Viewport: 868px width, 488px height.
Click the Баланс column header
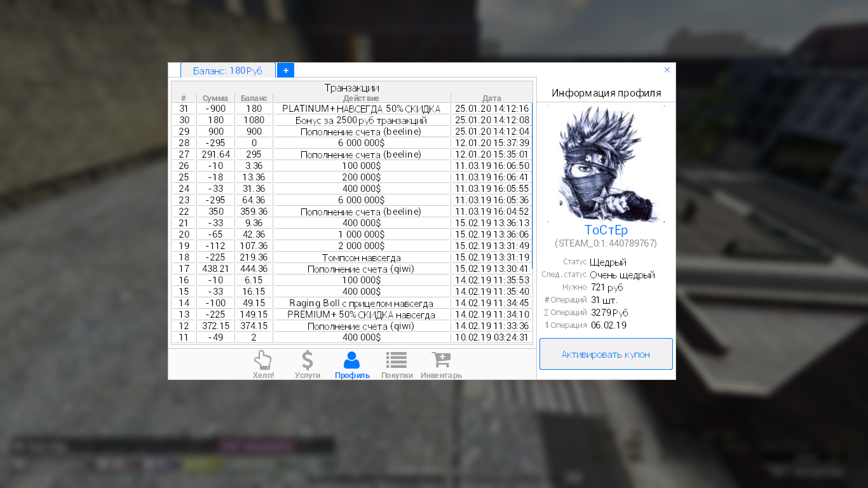(x=254, y=98)
